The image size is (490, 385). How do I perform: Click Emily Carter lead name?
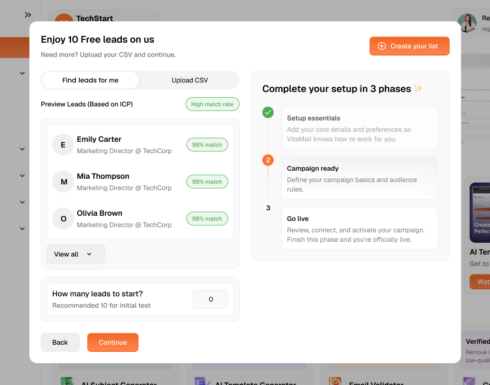(x=99, y=139)
